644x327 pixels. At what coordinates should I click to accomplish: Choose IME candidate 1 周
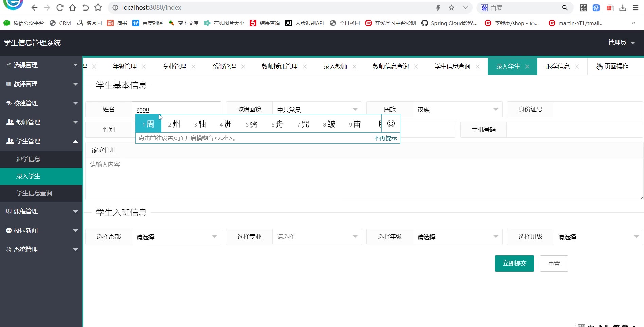click(x=148, y=124)
